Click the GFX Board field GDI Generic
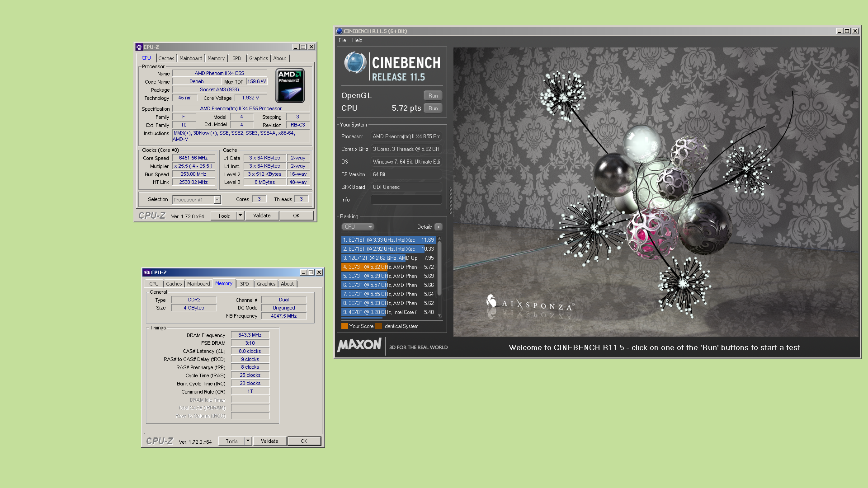Image resolution: width=868 pixels, height=488 pixels. coord(406,187)
